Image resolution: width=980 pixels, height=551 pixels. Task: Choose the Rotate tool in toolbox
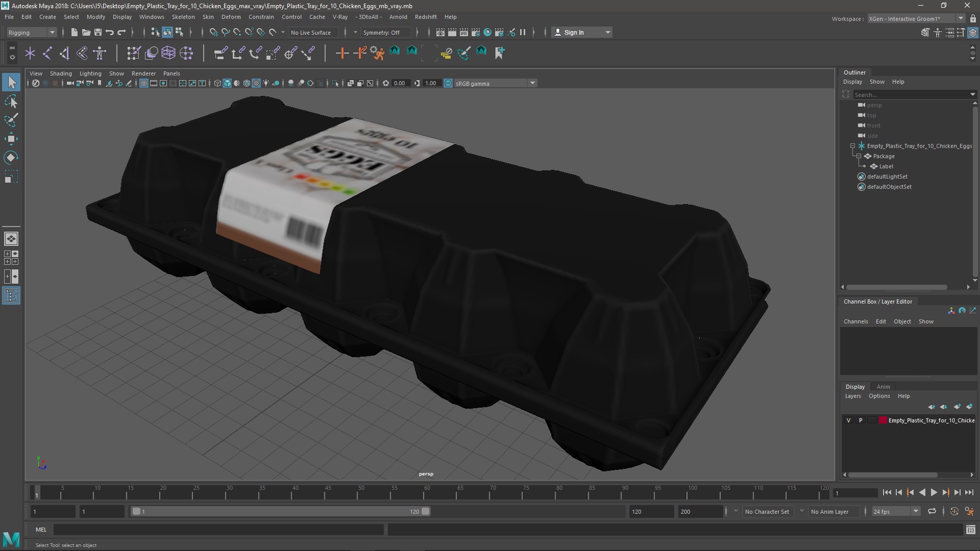(x=11, y=158)
